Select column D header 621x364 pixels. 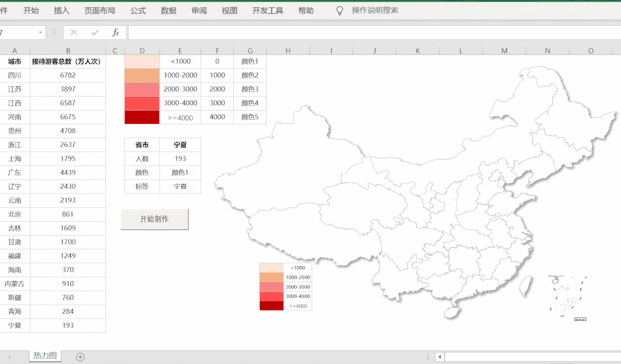142,51
